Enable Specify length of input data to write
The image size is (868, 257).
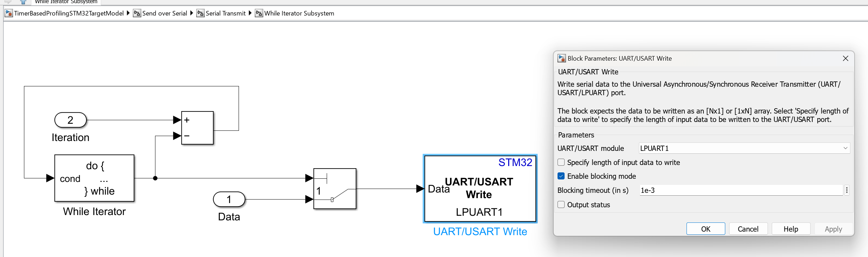click(x=561, y=163)
